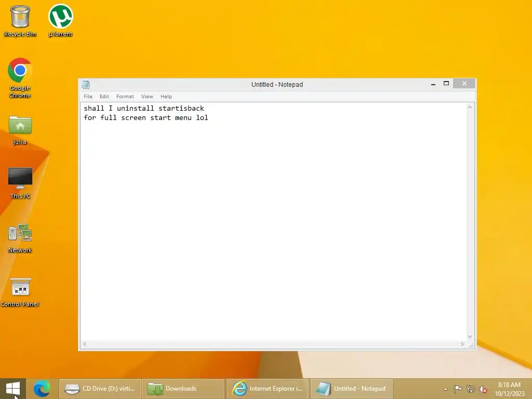The height and width of the screenshot is (399, 532).
Task: Click Notepad's vertical scrollbar down arrow
Action: pyautogui.click(x=470, y=337)
